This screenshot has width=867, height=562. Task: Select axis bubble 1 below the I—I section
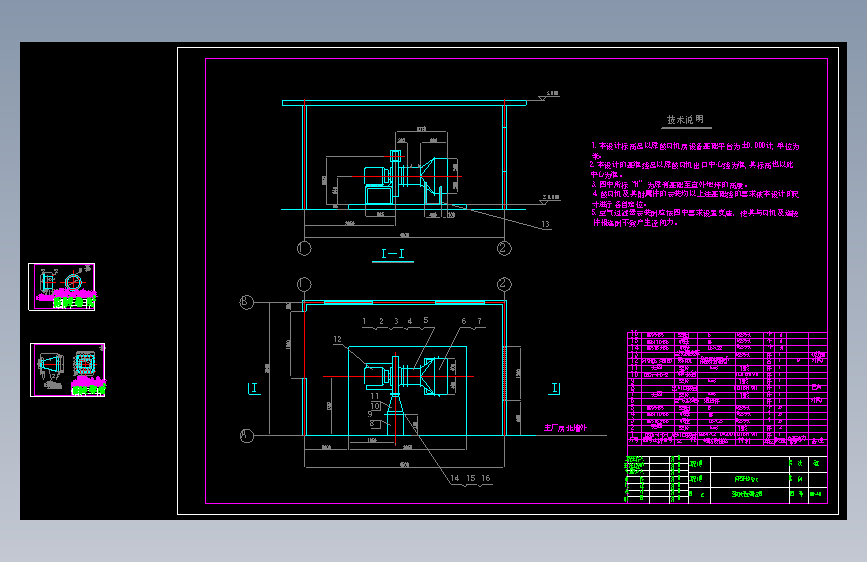pyautogui.click(x=304, y=248)
